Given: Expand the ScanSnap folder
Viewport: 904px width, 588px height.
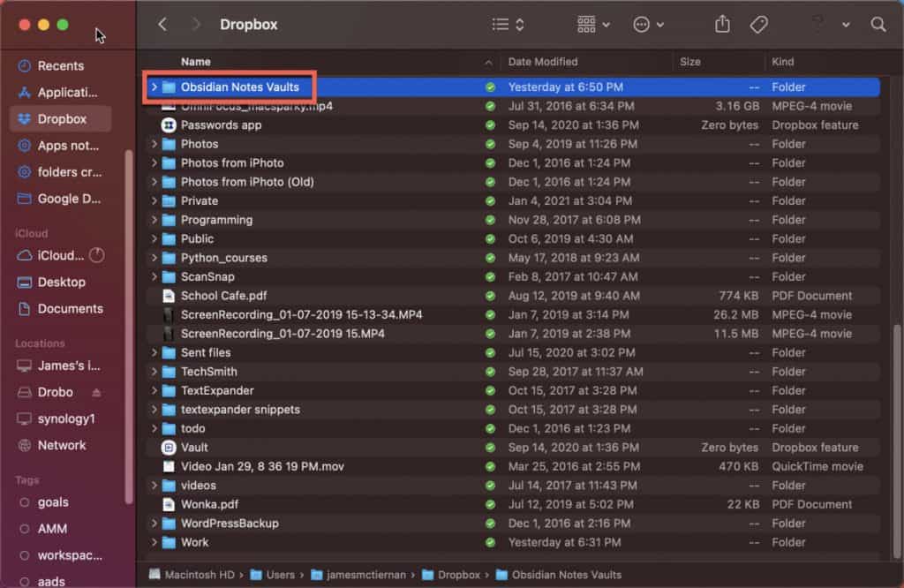Looking at the screenshot, I should click(154, 276).
